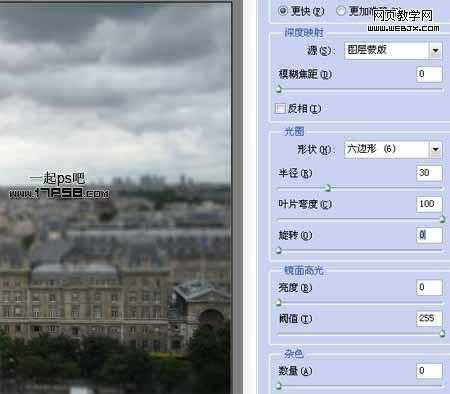Viewport: 450px width, 394px height.
Task: Click the 叶片弯度 slider handle
Action: [x=442, y=219]
